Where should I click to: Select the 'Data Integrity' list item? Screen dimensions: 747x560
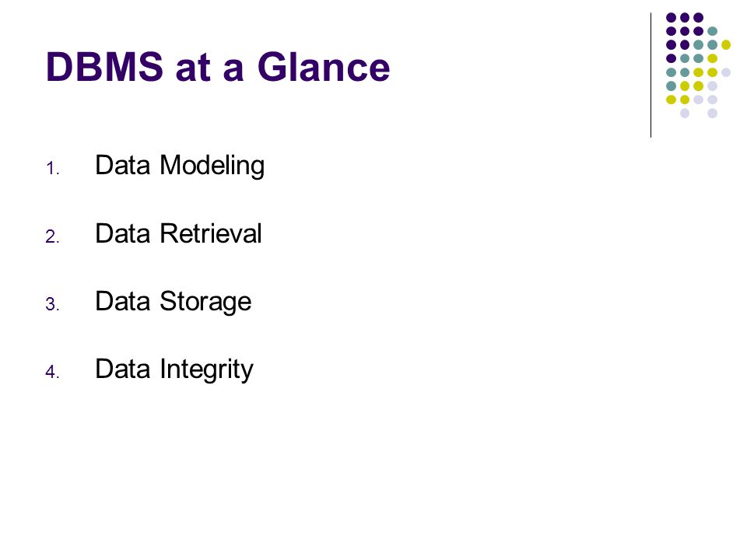[174, 369]
